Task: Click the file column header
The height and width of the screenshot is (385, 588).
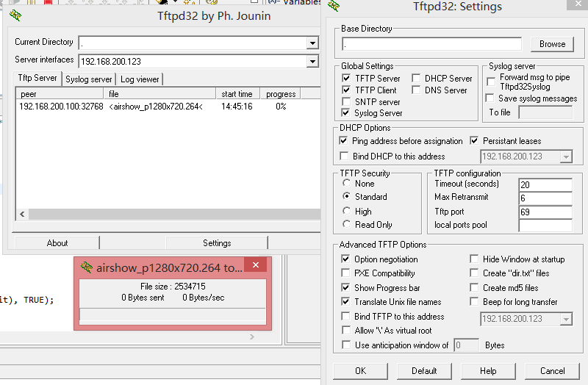Action: pos(159,94)
